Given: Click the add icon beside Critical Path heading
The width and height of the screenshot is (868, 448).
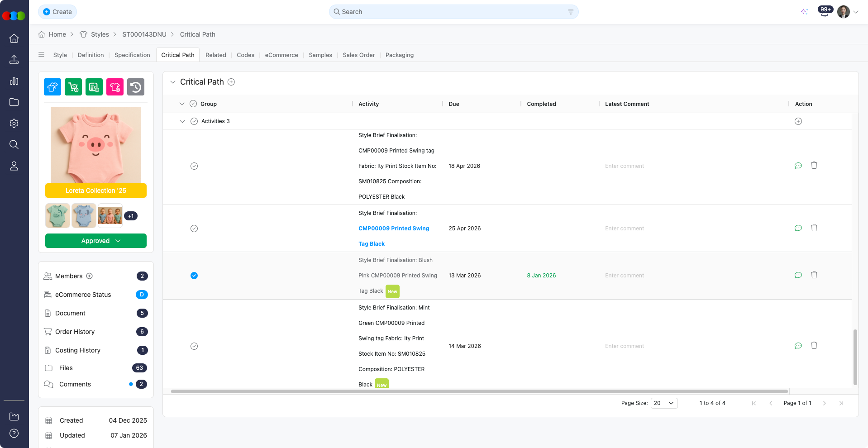Looking at the screenshot, I should (231, 82).
